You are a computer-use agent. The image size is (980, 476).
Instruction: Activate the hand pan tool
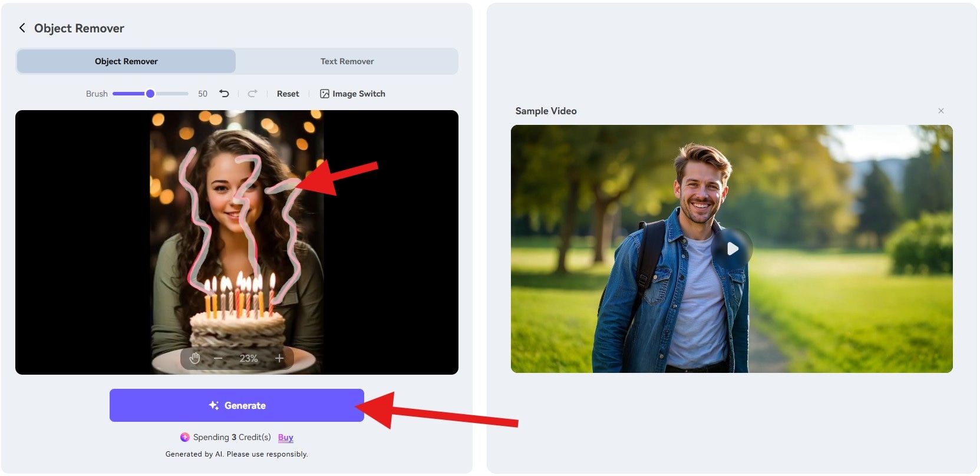tap(195, 358)
